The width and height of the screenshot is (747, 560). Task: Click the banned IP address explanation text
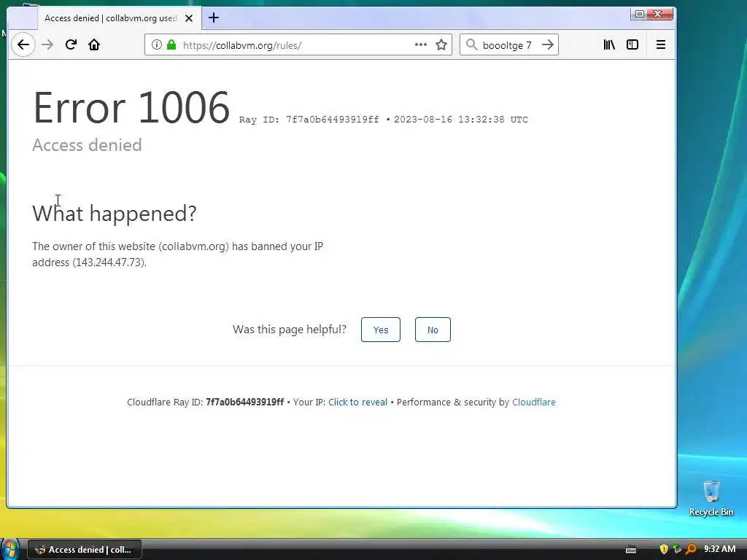(x=178, y=254)
